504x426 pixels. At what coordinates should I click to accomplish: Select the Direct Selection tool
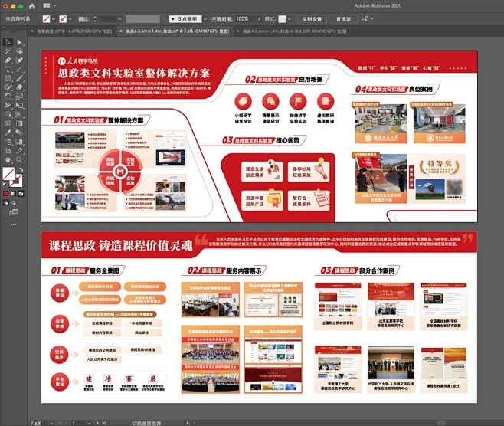point(18,41)
